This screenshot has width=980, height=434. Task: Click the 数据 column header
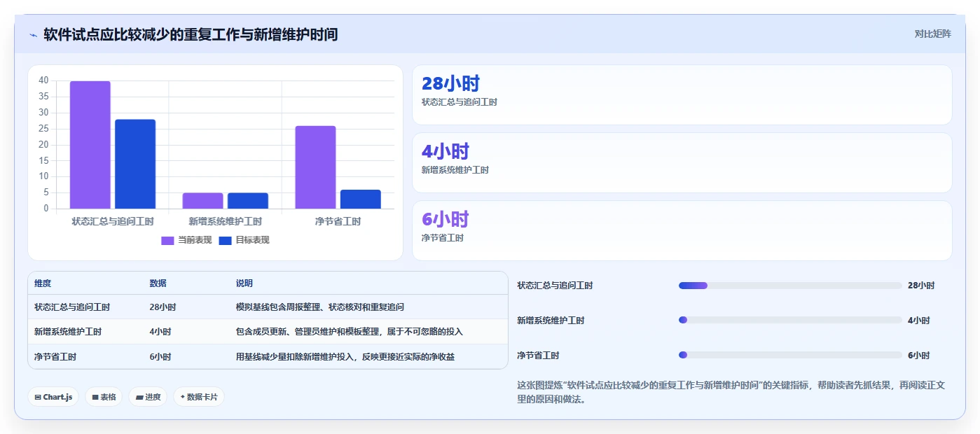point(158,283)
